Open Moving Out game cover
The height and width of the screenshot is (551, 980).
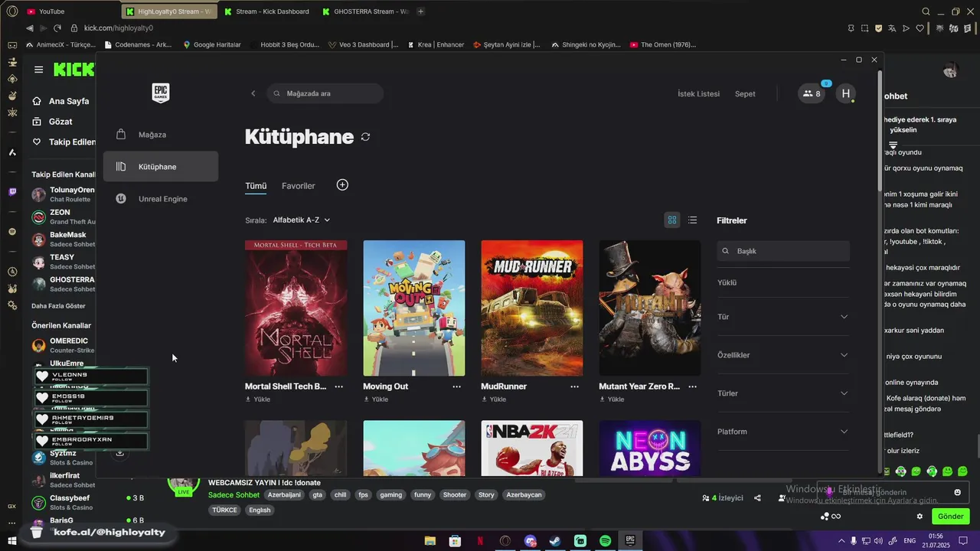pyautogui.click(x=414, y=308)
